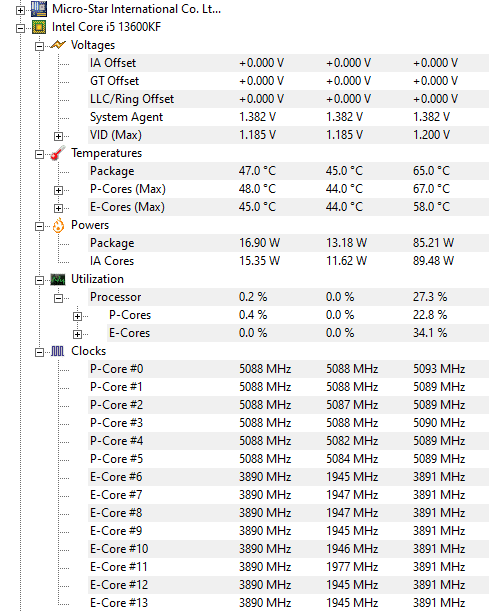Collapse the Intel Core i5 13600KF node
This screenshot has height=612, width=489.
[20, 28]
